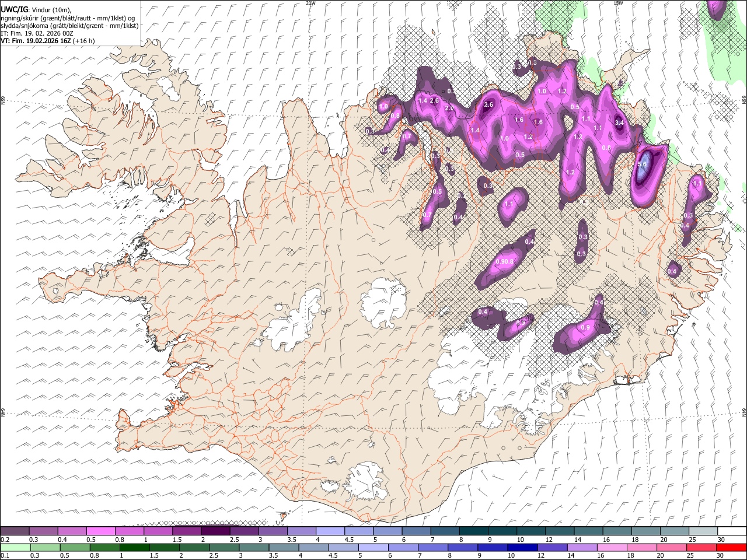Image resolution: width=747 pixels, height=560 pixels.
Task: Select the white 30 snow legend swatch
Action: tap(732, 531)
